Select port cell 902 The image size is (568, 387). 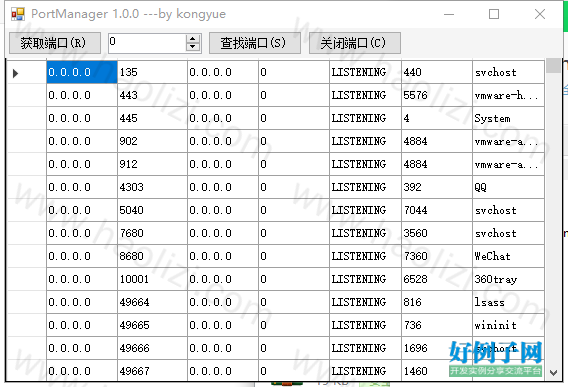152,141
